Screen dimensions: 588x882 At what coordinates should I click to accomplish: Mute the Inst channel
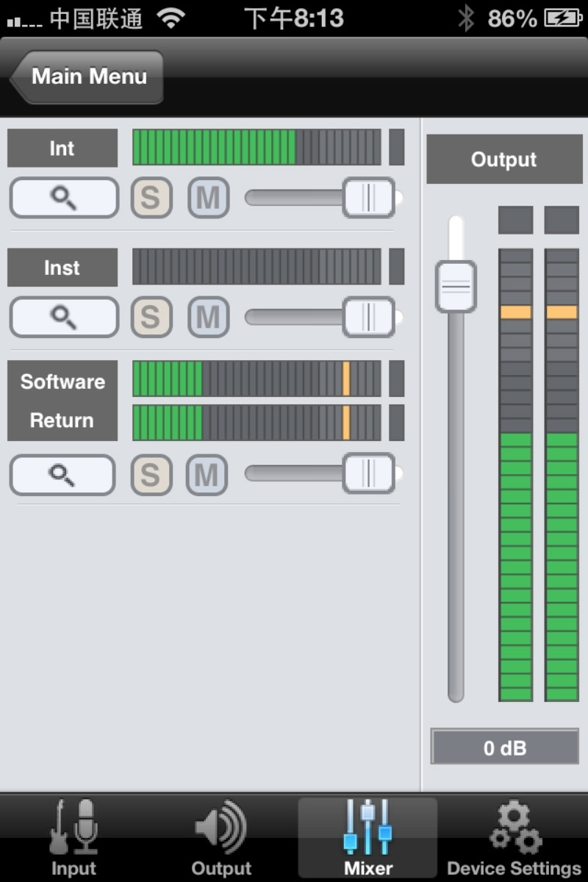(x=209, y=317)
